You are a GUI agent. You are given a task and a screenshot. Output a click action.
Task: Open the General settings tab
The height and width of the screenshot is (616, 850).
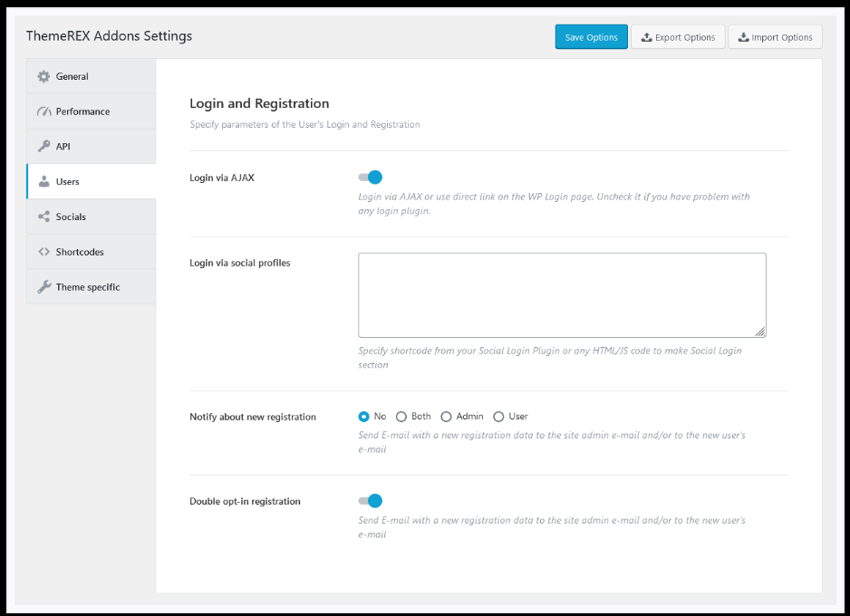[91, 76]
